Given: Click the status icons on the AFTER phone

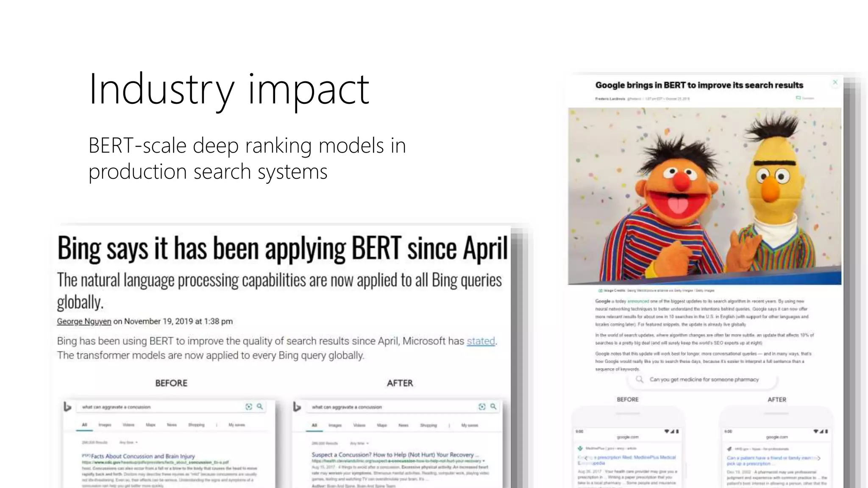Looking at the screenshot, I should pos(821,431).
